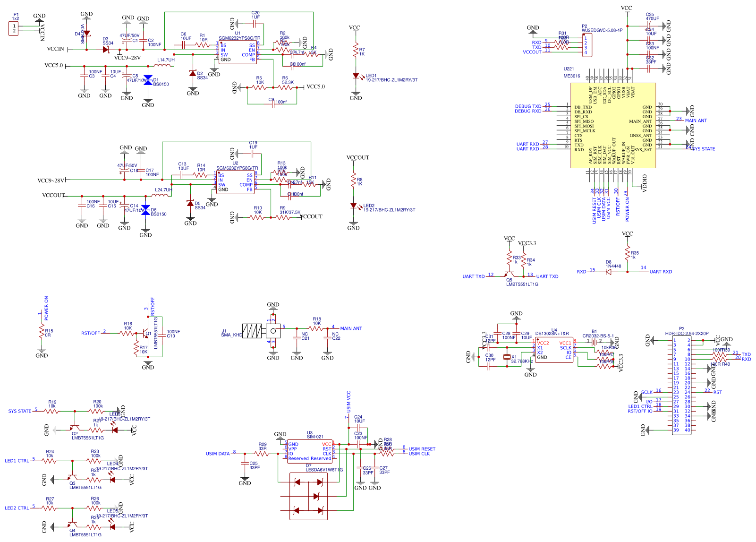Click the D8 1N4448 diode symbol
756x542 pixels.
click(x=609, y=272)
